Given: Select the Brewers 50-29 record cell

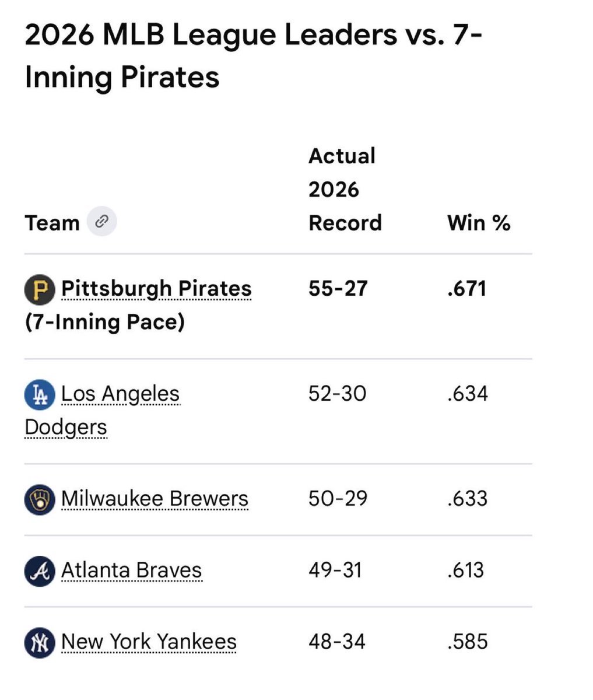Looking at the screenshot, I should pyautogui.click(x=338, y=499).
